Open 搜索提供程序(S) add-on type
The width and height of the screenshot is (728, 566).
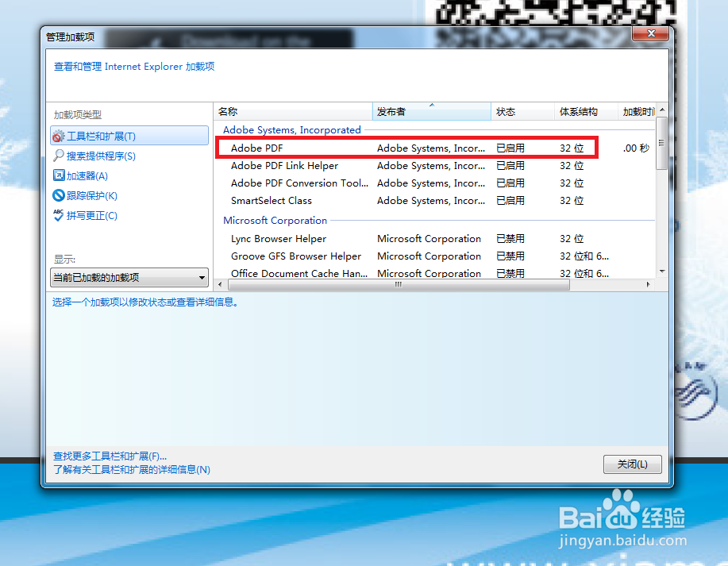pos(101,156)
